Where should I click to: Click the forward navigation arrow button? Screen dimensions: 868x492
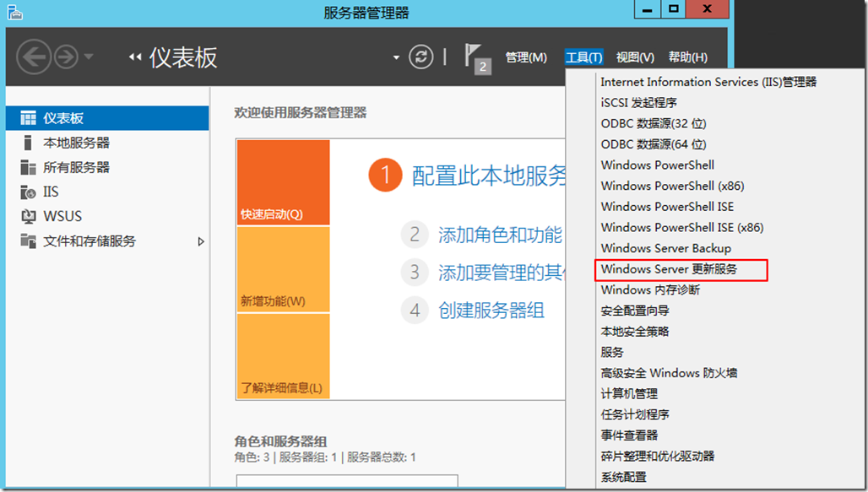point(67,57)
